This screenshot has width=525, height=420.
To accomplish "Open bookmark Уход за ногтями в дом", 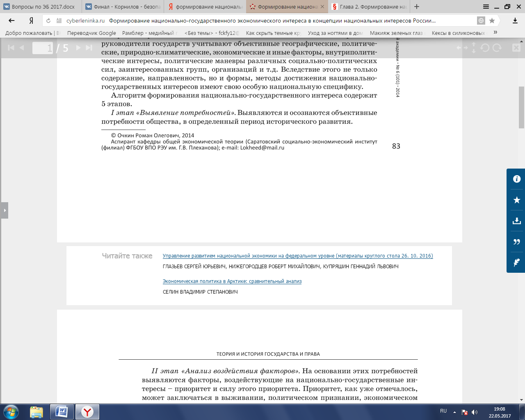I will 335,33.
